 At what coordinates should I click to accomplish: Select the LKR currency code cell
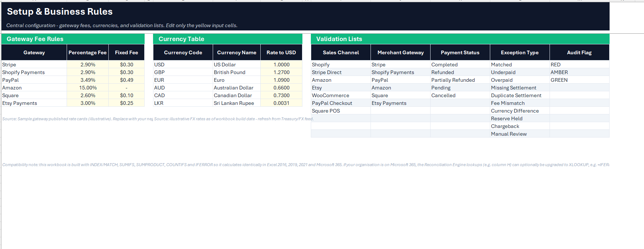(183, 103)
